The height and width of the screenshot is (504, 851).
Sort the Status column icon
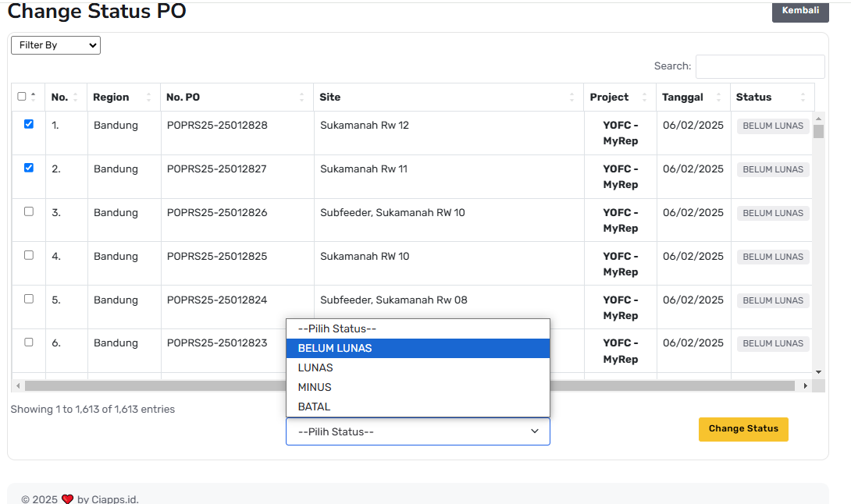pos(803,98)
